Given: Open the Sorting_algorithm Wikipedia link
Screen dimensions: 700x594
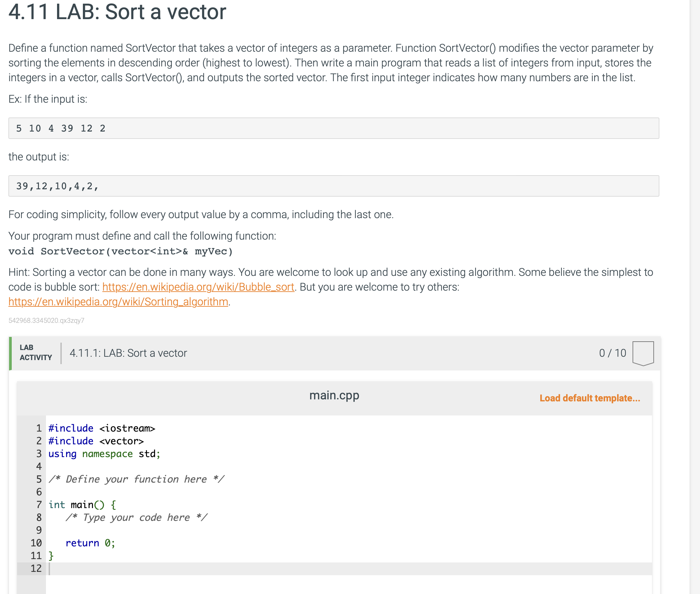Looking at the screenshot, I should click(118, 302).
